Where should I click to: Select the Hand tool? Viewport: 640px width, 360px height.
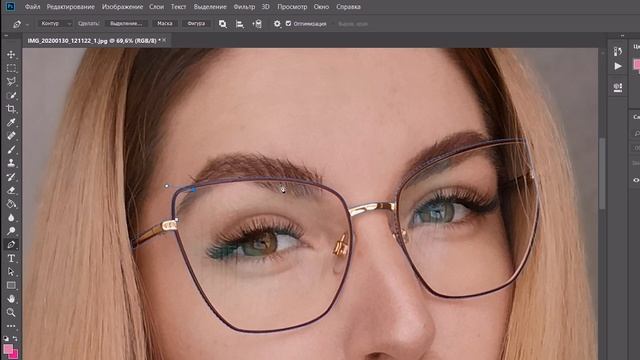11,299
